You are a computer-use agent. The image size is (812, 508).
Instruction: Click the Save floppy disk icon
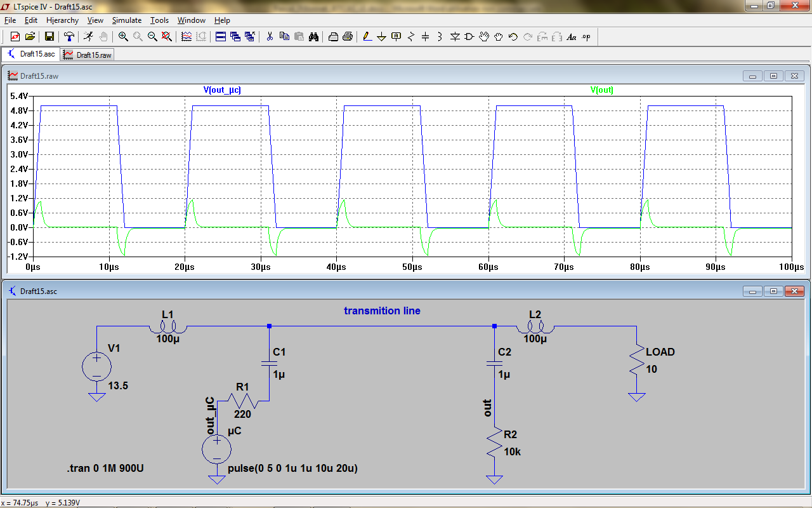[49, 37]
